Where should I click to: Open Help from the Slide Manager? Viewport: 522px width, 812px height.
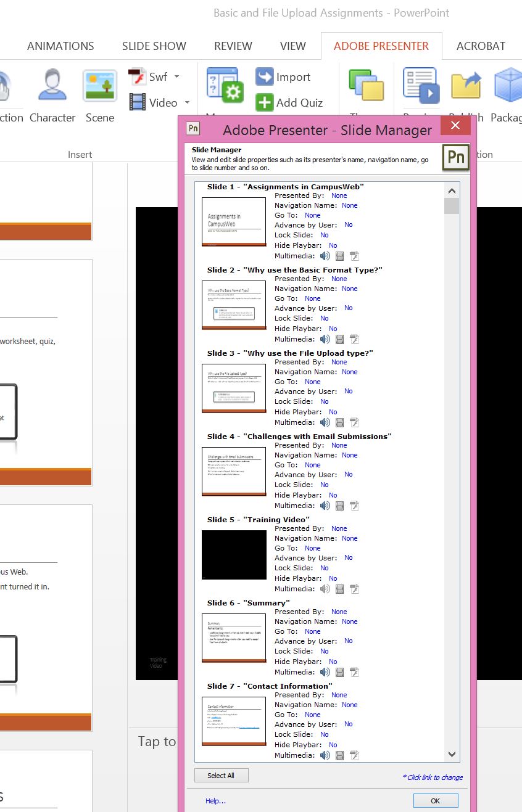coord(215,800)
